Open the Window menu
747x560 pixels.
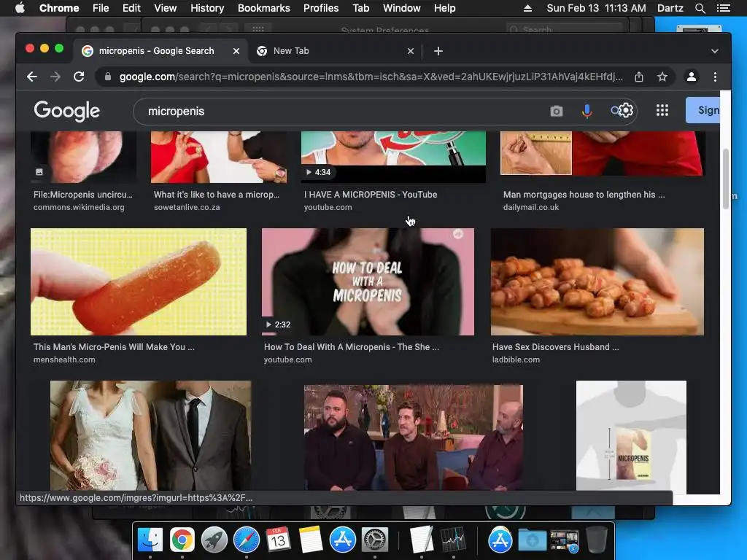pos(402,8)
